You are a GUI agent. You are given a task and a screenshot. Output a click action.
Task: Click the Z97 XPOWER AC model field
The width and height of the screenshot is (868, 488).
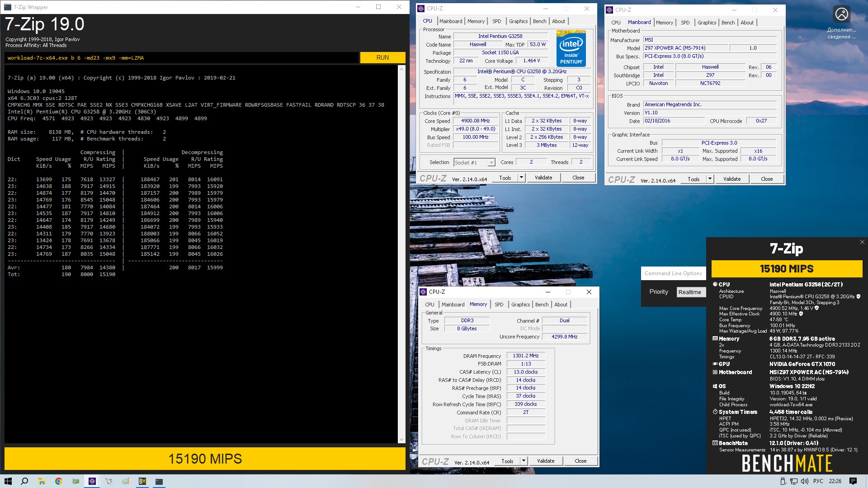tap(686, 48)
